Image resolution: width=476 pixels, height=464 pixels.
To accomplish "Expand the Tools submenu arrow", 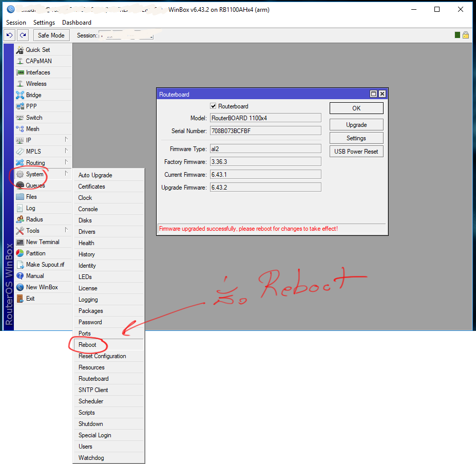I will point(66,230).
